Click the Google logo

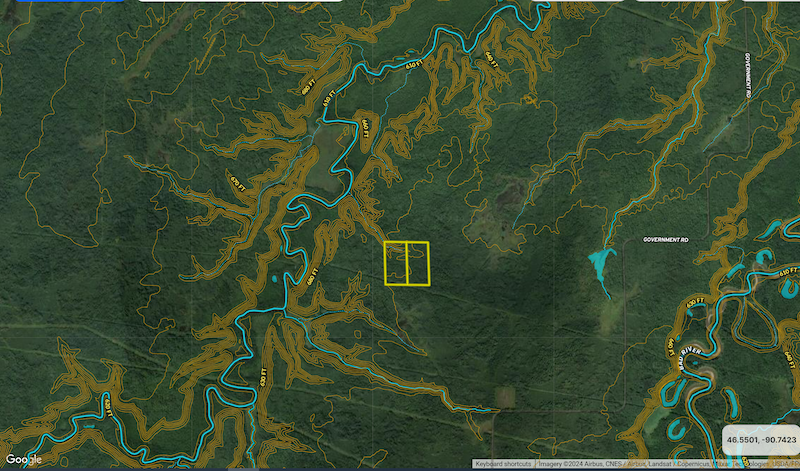tap(21, 460)
